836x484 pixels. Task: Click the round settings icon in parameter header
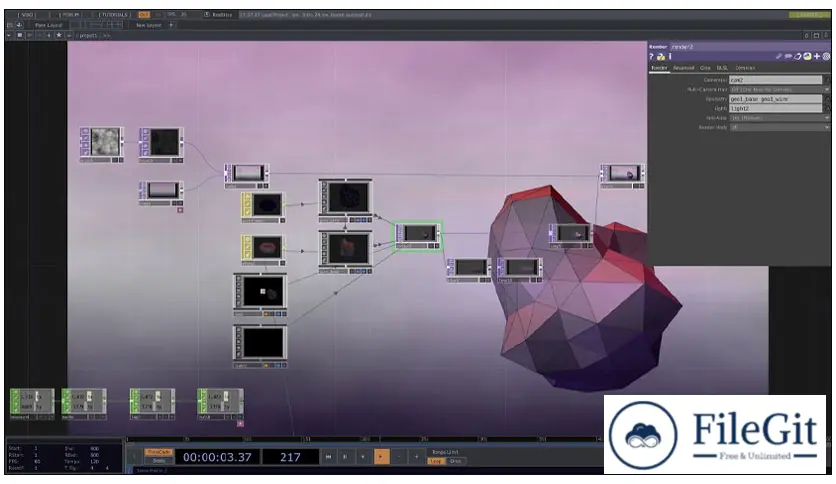click(826, 57)
